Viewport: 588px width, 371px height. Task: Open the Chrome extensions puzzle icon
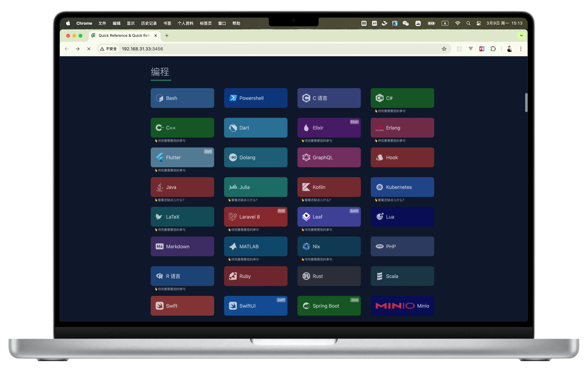coord(493,49)
